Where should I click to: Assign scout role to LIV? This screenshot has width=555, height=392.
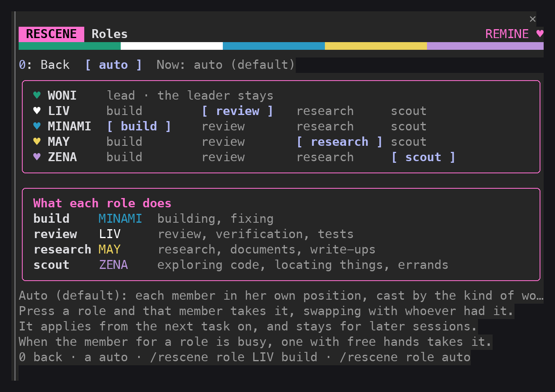(x=408, y=111)
